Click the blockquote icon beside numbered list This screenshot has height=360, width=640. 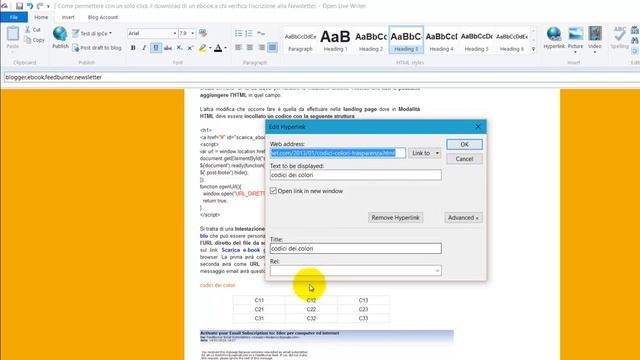pos(261,33)
